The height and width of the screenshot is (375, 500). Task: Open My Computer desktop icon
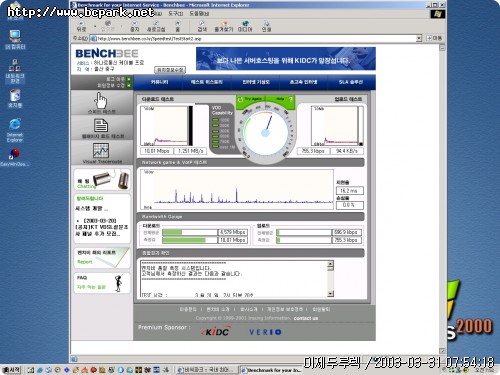coord(15,39)
